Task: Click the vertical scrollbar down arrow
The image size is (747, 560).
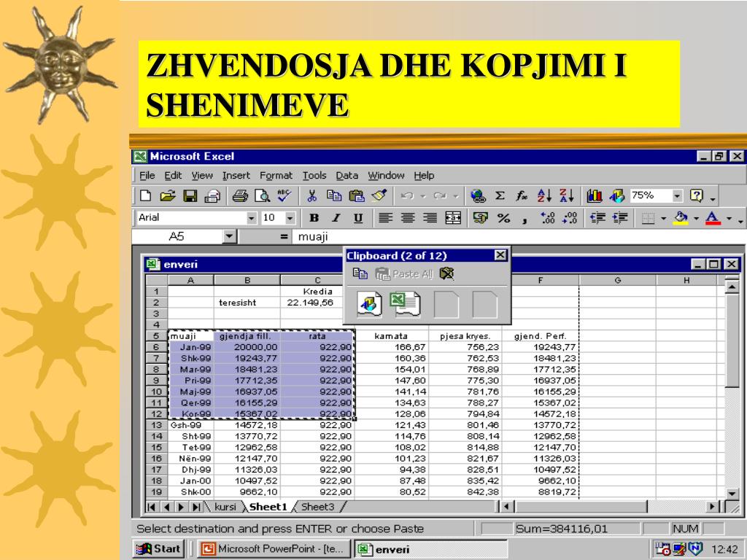Action: pos(732,494)
